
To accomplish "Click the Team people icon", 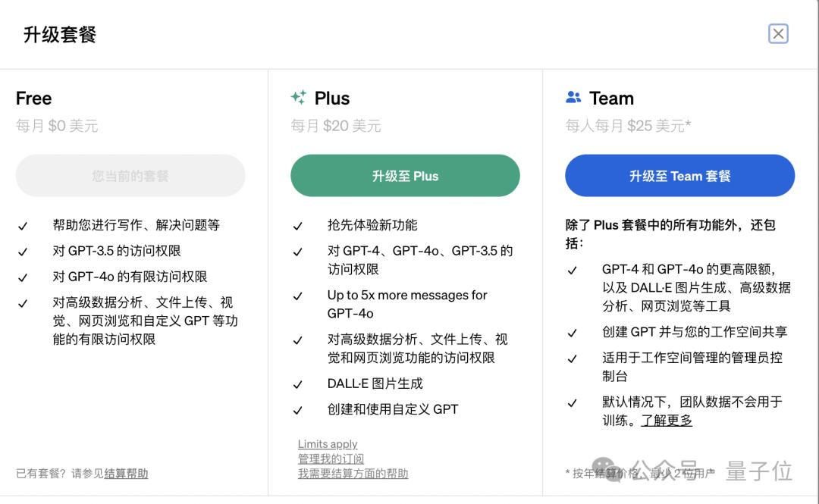I will (x=573, y=98).
